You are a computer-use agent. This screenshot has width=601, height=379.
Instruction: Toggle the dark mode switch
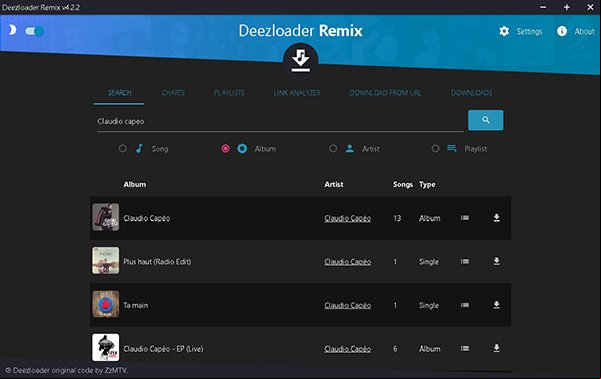pyautogui.click(x=34, y=31)
